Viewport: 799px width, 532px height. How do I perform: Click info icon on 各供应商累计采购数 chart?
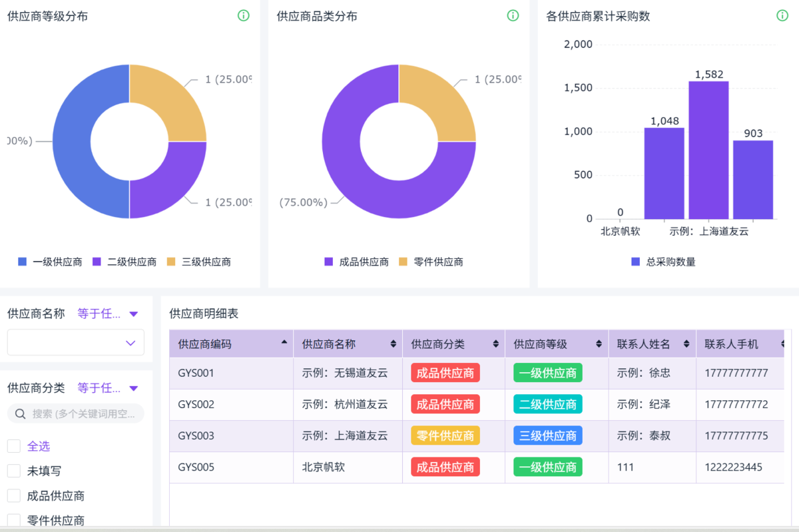coord(782,15)
